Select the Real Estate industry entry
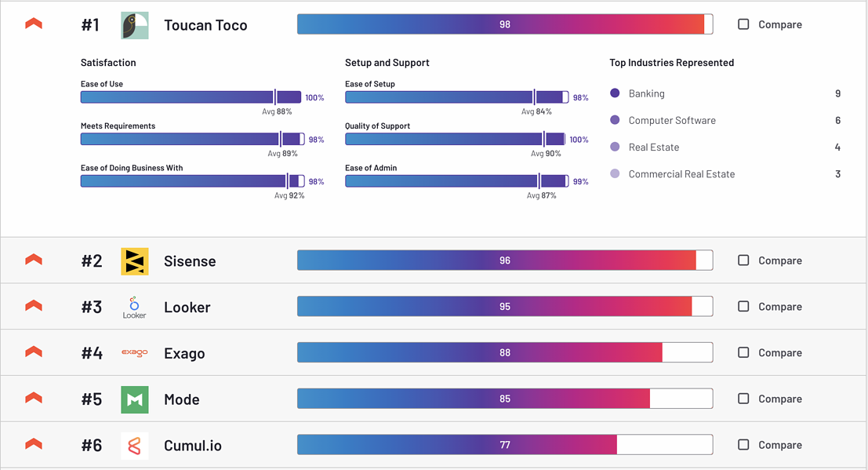 (x=654, y=148)
